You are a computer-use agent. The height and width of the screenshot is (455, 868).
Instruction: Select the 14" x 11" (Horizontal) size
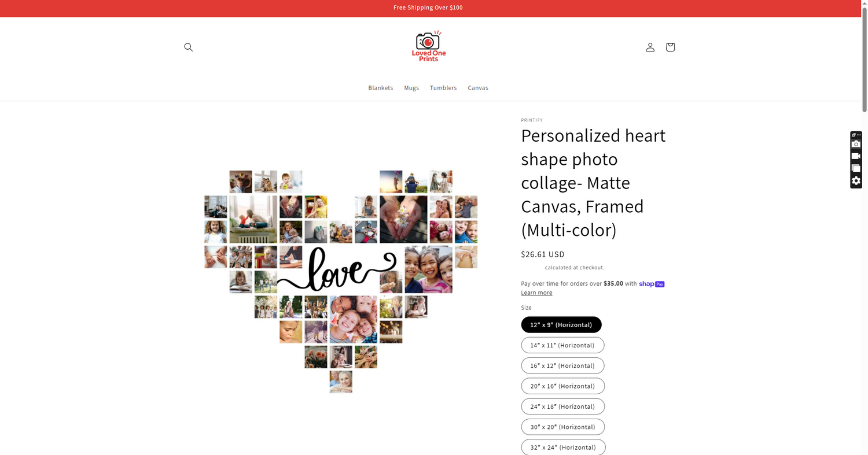coord(562,345)
